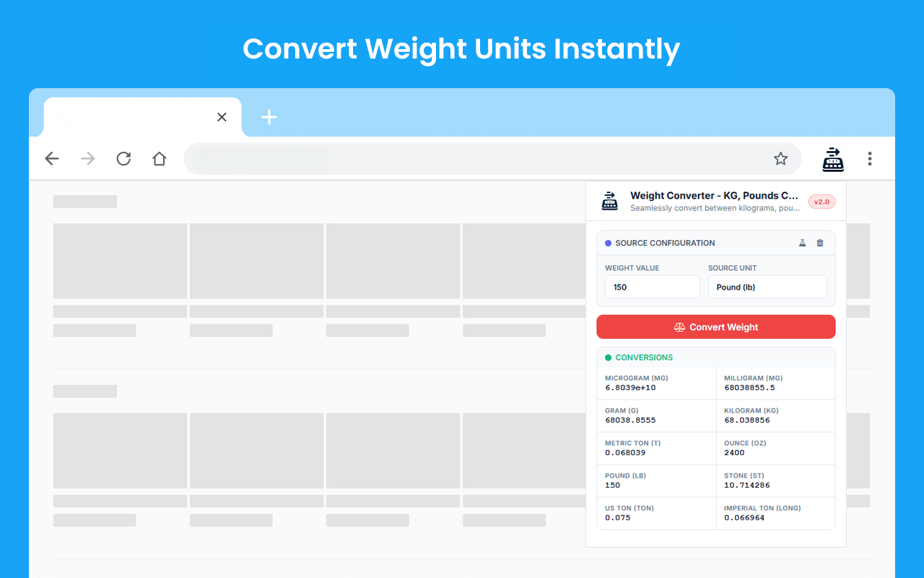Select the US Ton result 0.075
This screenshot has width=924, height=578.
tap(618, 518)
